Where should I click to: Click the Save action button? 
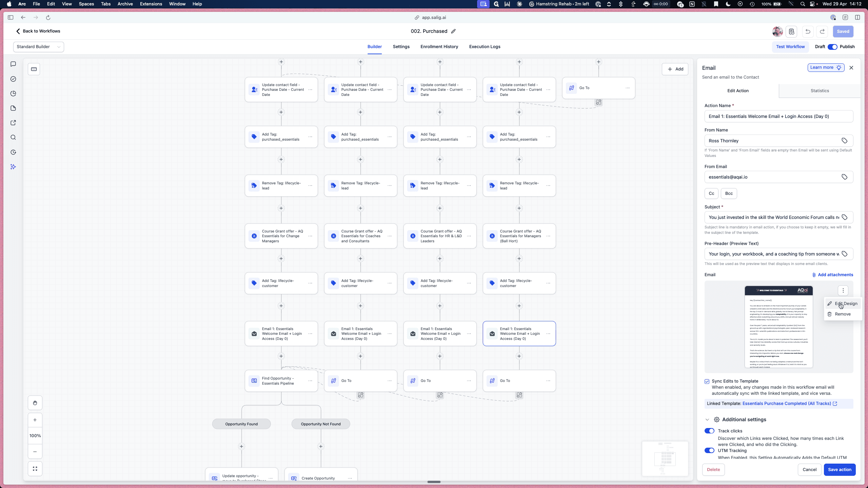[x=840, y=470]
